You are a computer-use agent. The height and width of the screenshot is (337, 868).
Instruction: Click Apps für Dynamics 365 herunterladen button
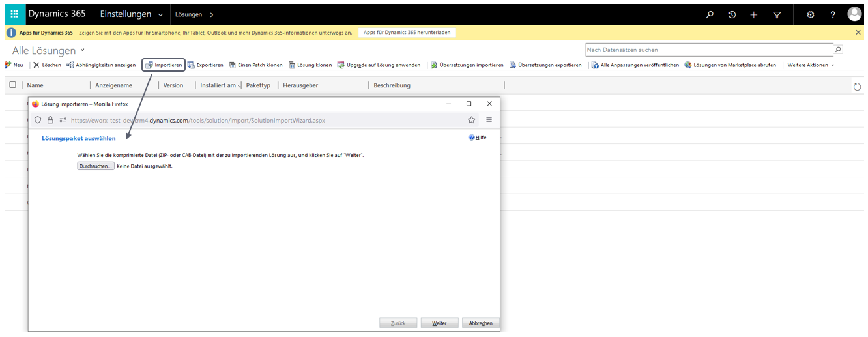coord(407,32)
